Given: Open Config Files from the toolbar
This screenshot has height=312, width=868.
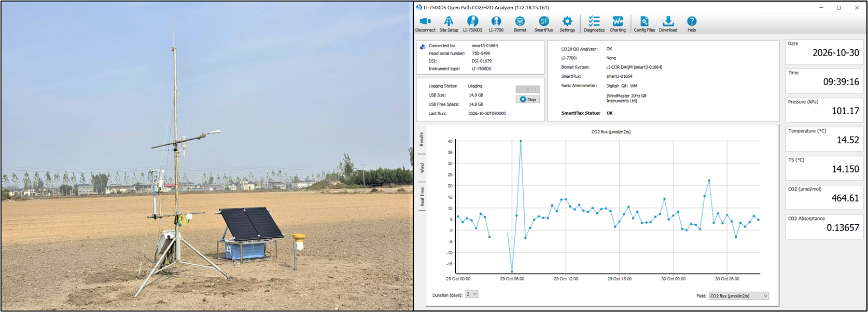Looking at the screenshot, I should point(644,24).
